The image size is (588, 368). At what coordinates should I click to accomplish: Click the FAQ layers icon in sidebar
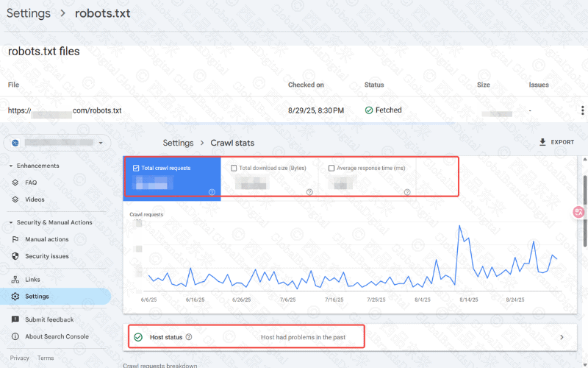pyautogui.click(x=16, y=183)
